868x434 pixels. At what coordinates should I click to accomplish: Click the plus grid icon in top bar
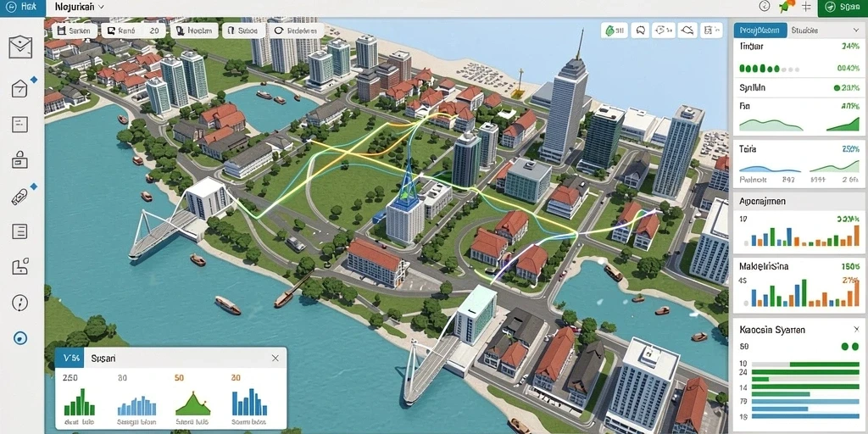coord(806,7)
